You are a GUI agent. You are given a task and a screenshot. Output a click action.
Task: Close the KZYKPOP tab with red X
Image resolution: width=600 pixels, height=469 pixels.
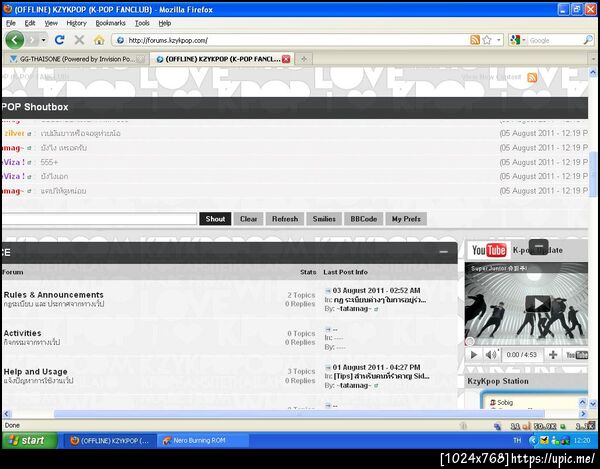pyautogui.click(x=286, y=59)
